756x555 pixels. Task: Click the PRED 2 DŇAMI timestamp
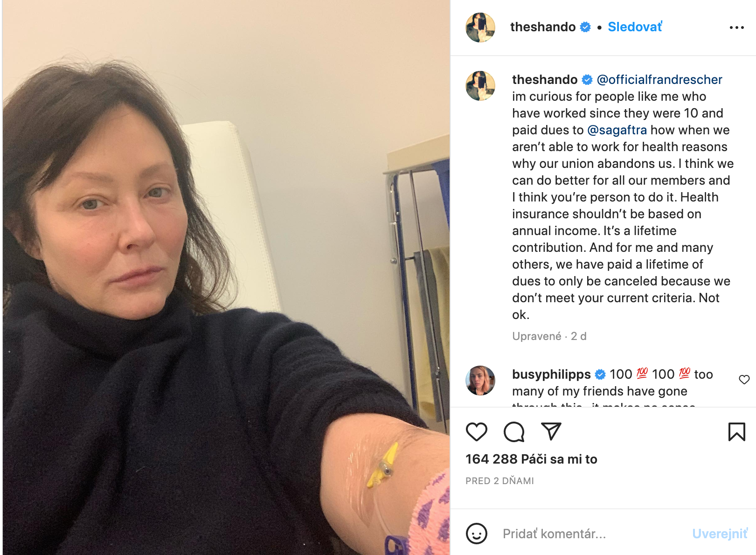(x=499, y=481)
